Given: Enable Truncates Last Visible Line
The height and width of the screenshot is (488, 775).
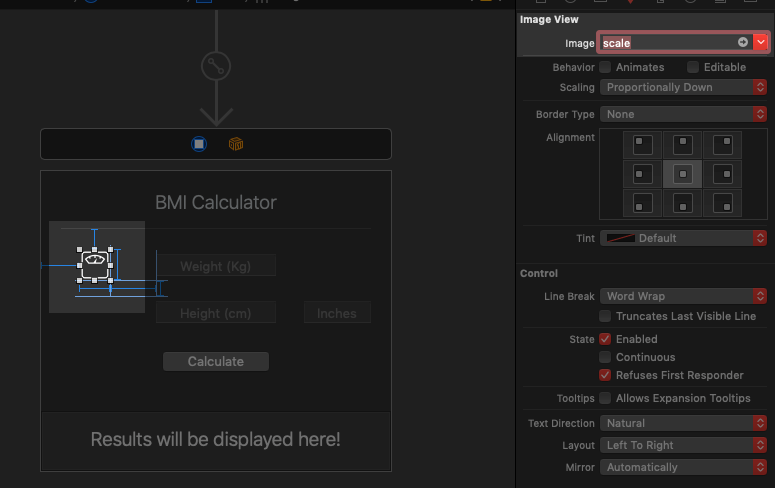Looking at the screenshot, I should [x=606, y=316].
